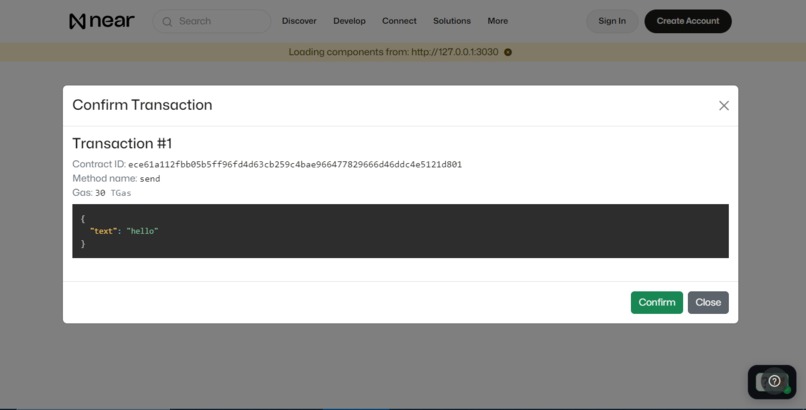806x410 pixels.
Task: Click the "text" key in JSON block
Action: (103, 231)
